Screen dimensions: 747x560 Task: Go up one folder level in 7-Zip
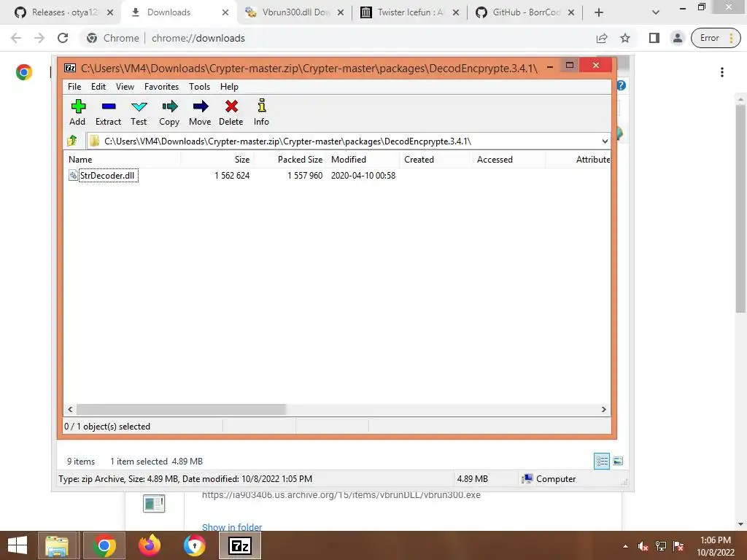pyautogui.click(x=72, y=141)
